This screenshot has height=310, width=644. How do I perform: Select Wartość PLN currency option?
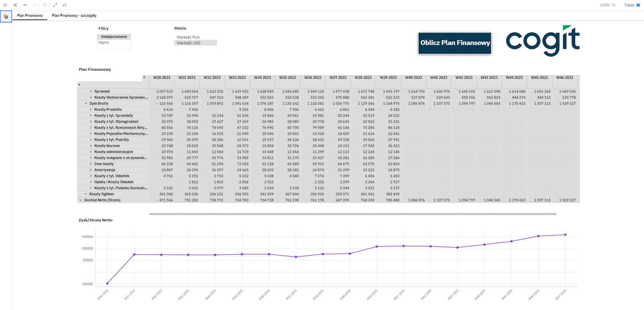pos(188,37)
